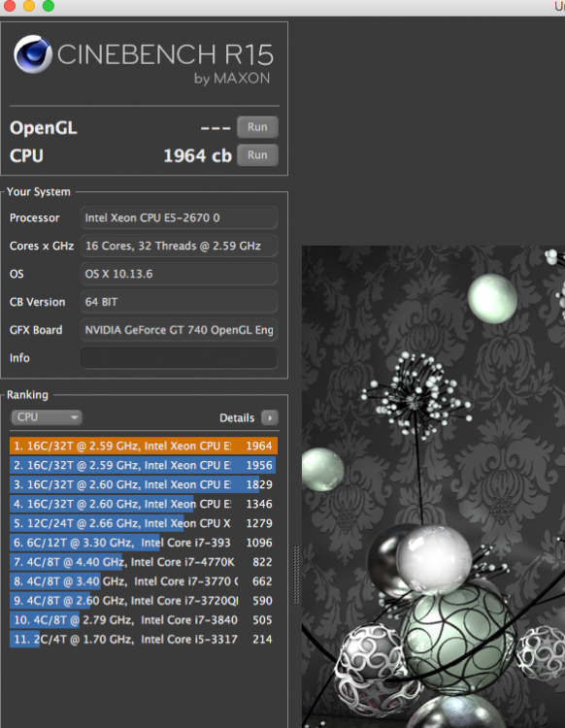
Task: Run the OpenGL benchmark
Action: tap(257, 127)
